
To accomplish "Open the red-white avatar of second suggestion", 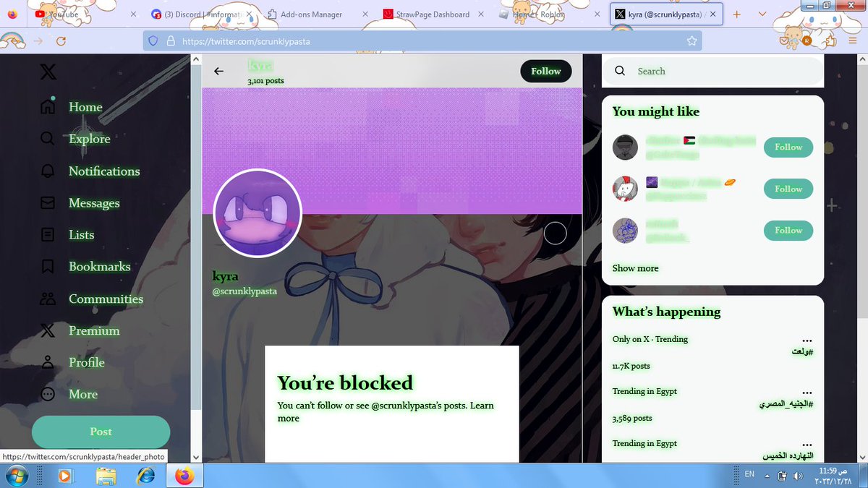I will pos(625,189).
